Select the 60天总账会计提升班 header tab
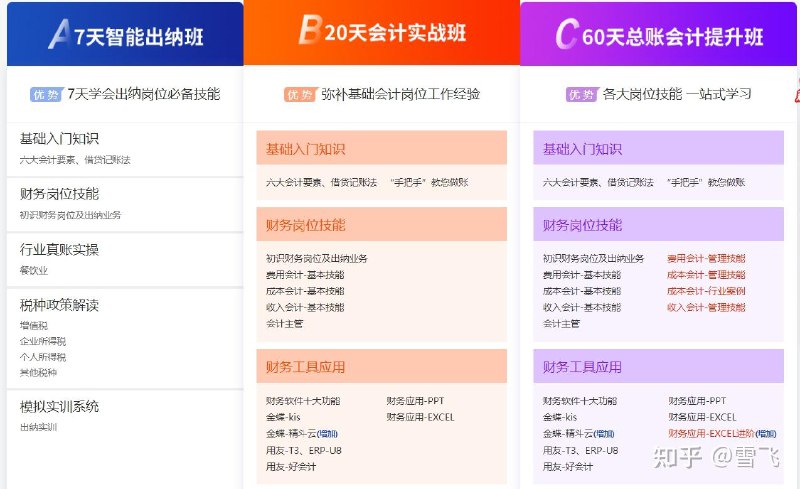The image size is (800, 489). 658,34
